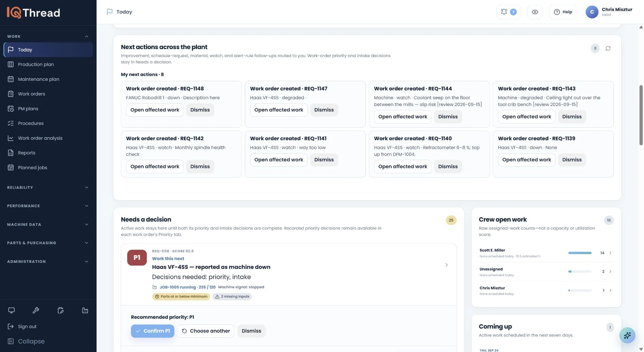This screenshot has height=352, width=644.
Task: Open Help in the header
Action: (x=563, y=12)
